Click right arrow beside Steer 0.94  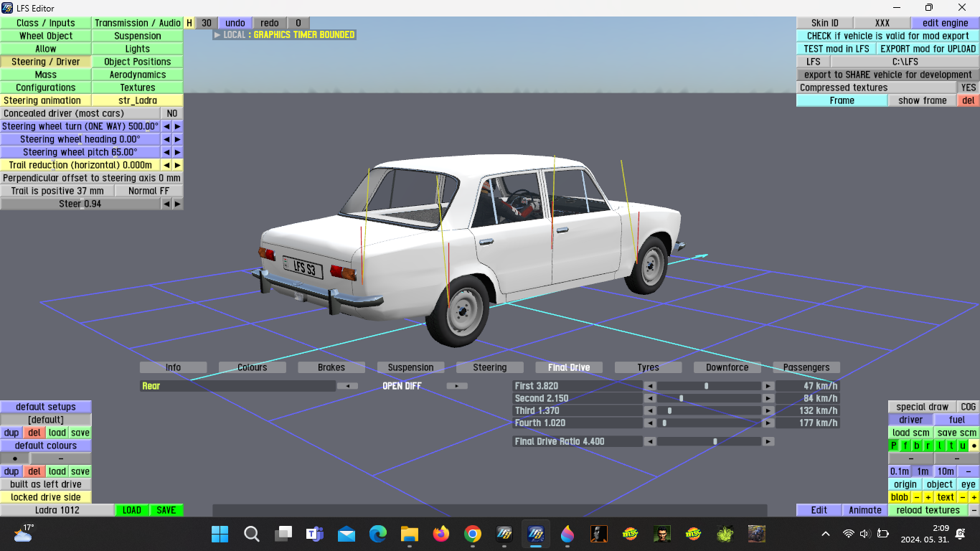[178, 204]
